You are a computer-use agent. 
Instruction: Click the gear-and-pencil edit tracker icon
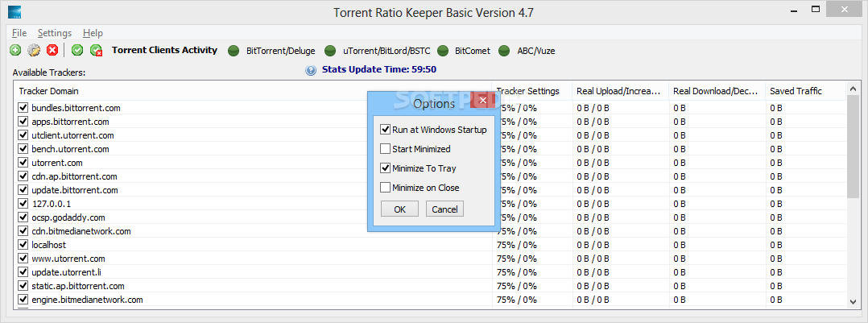(34, 51)
